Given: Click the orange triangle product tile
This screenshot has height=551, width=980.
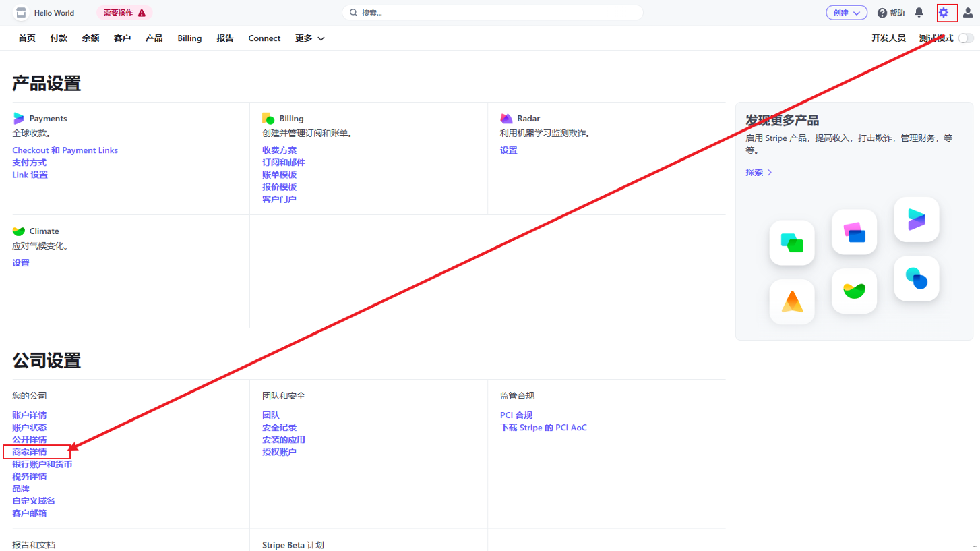Looking at the screenshot, I should (x=792, y=302).
